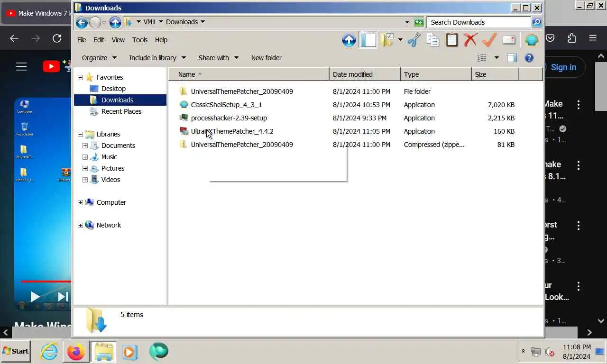
Task: Expand the Network tree node
Action: tap(80, 225)
